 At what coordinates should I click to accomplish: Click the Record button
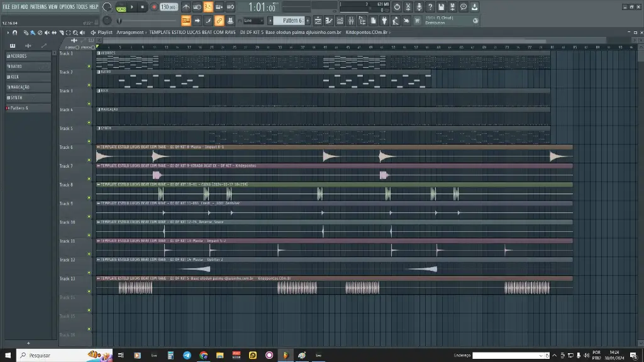pyautogui.click(x=154, y=7)
